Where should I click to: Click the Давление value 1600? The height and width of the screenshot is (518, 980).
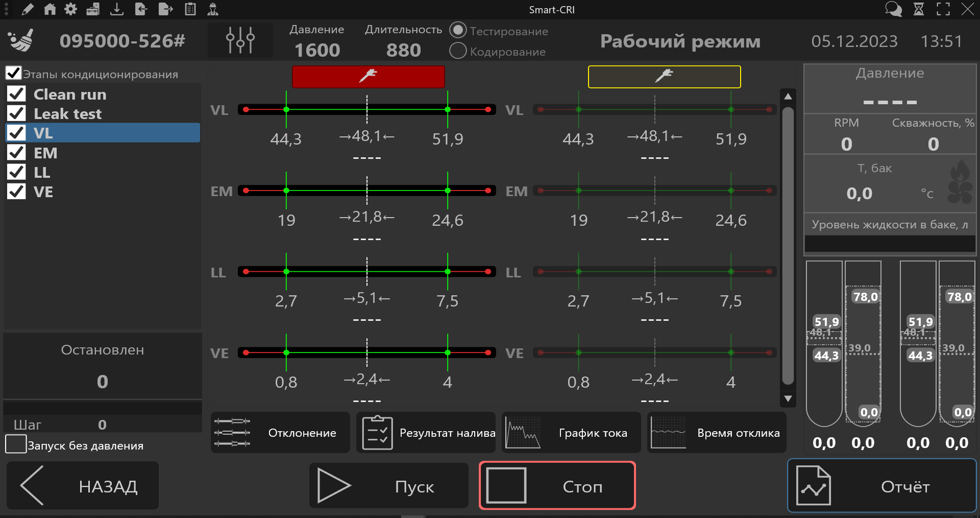point(317,50)
